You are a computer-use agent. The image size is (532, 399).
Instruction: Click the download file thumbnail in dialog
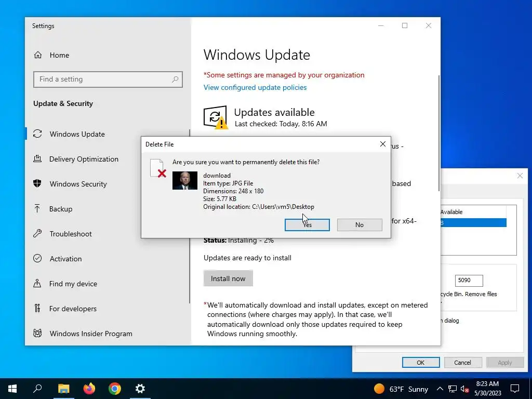click(x=184, y=180)
